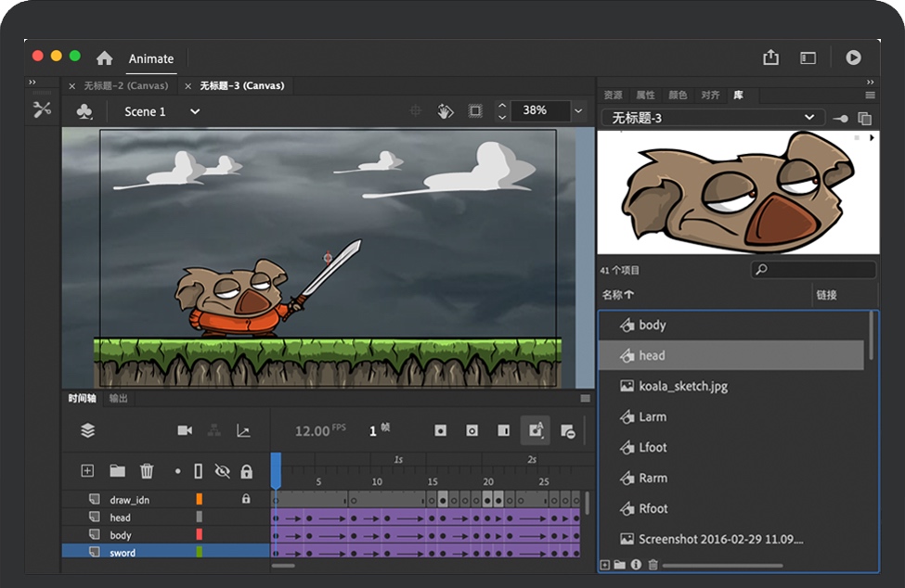905x588 pixels.
Task: Toggle lock-all-layers padlock in timeline header
Action: (x=246, y=471)
